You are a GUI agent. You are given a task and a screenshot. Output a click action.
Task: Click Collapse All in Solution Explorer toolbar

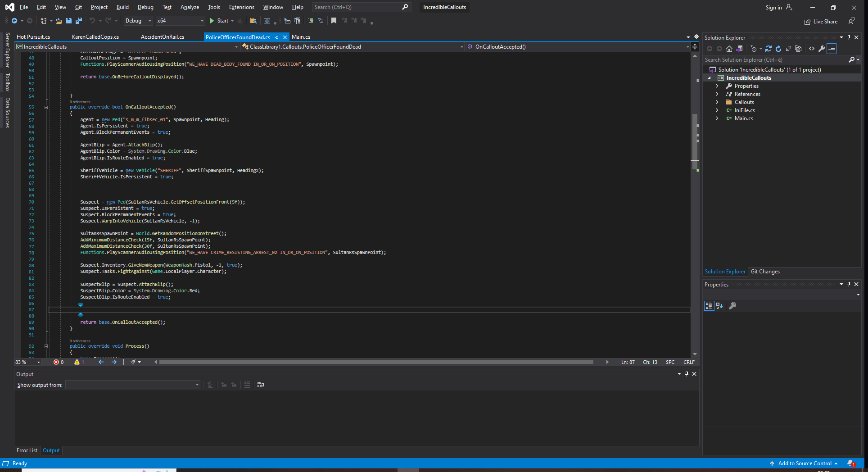click(x=788, y=49)
